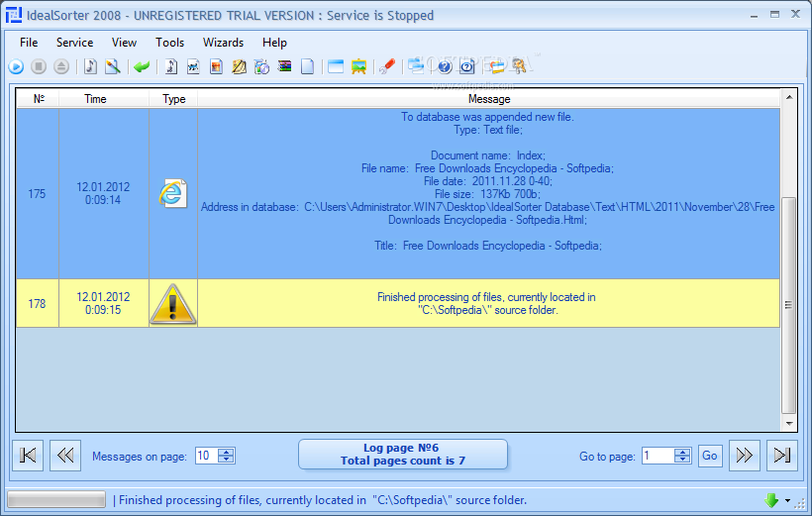This screenshot has width=812, height=516.
Task: Click the small picture document icon
Action: (x=193, y=66)
